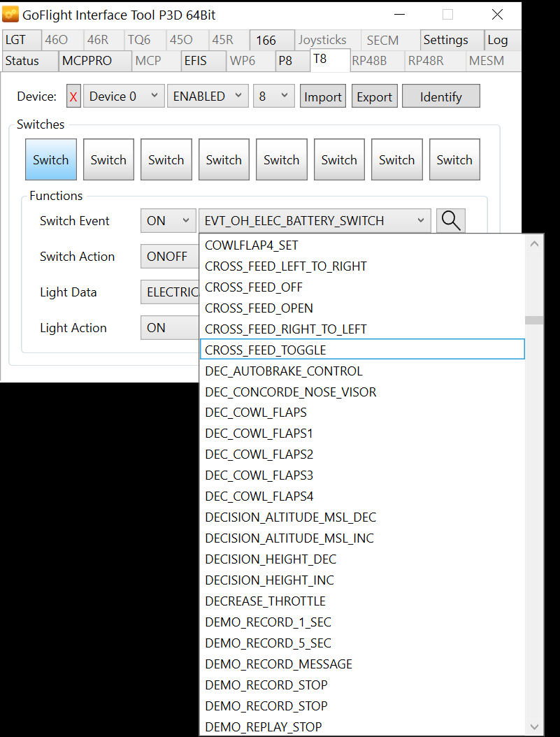Choose DEC_AUTOBRAKE_CONTROL from the event list
560x737 pixels.
[284, 371]
